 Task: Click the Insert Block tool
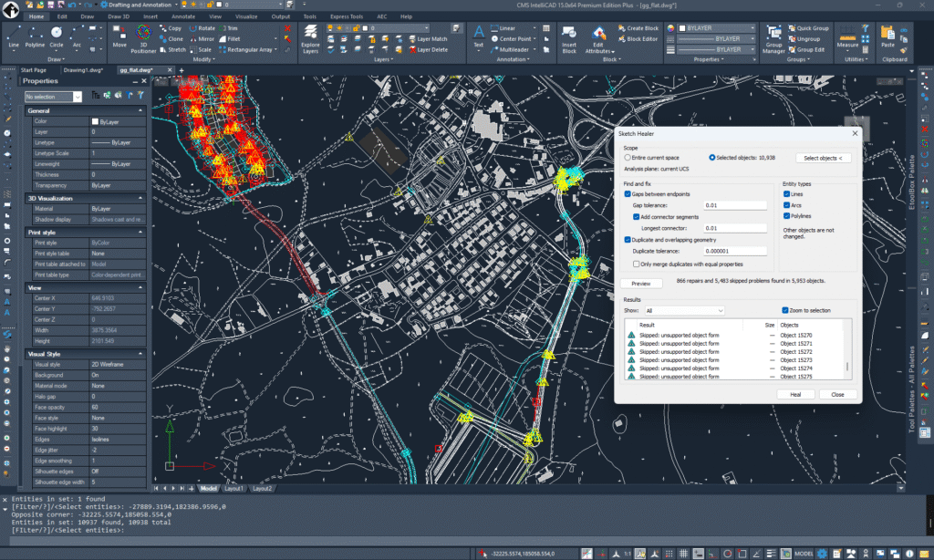click(x=569, y=39)
